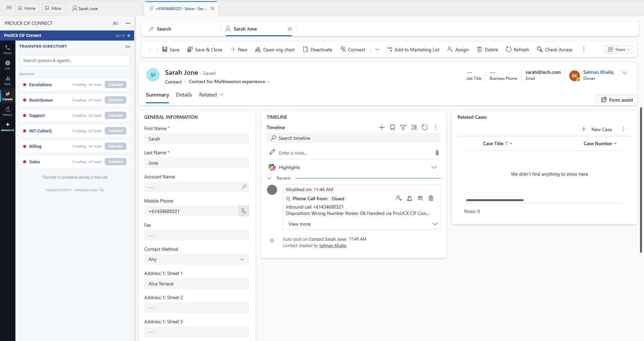Viewport: 644px width, 341px height.
Task: Minimize the ProUCX CIF Connect panel
Action: tap(128, 23)
